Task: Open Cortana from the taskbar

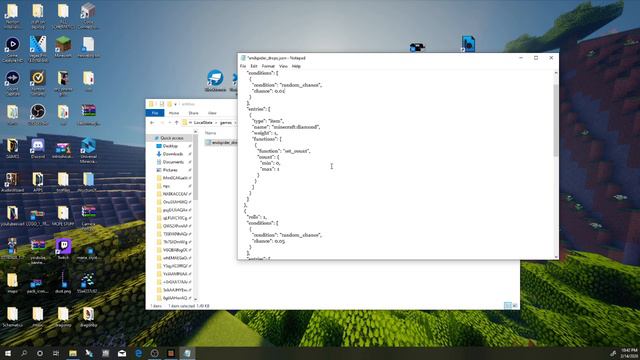Action: (x=40, y=353)
